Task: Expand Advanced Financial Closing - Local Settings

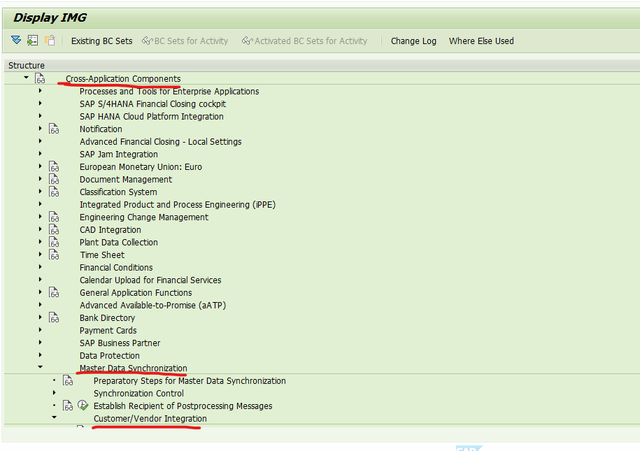Action: click(40, 141)
